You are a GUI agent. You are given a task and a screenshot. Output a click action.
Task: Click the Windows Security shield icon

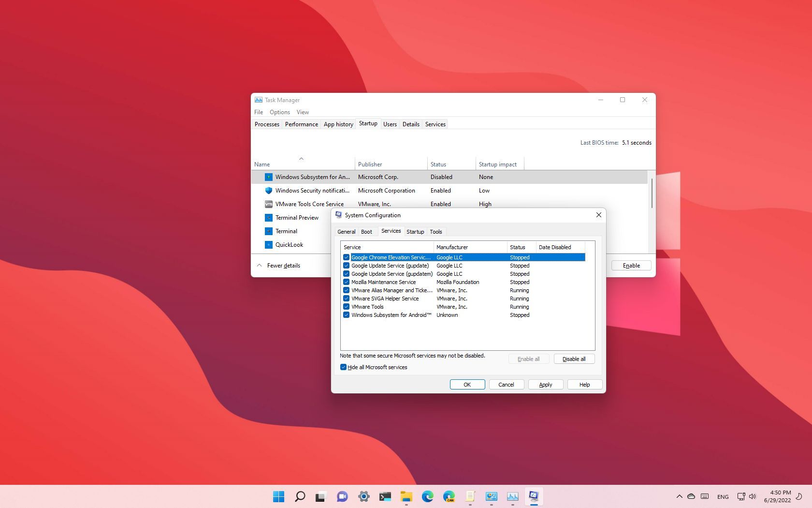tap(269, 191)
